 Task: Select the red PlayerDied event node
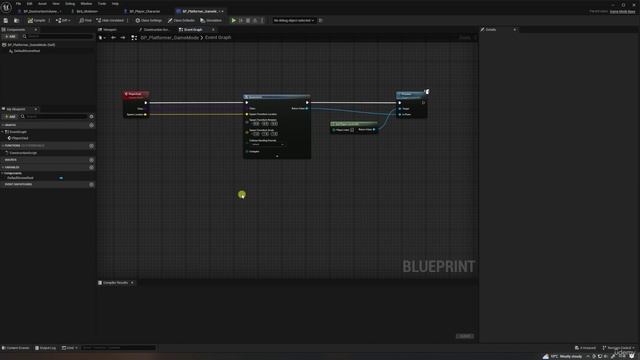click(136, 95)
